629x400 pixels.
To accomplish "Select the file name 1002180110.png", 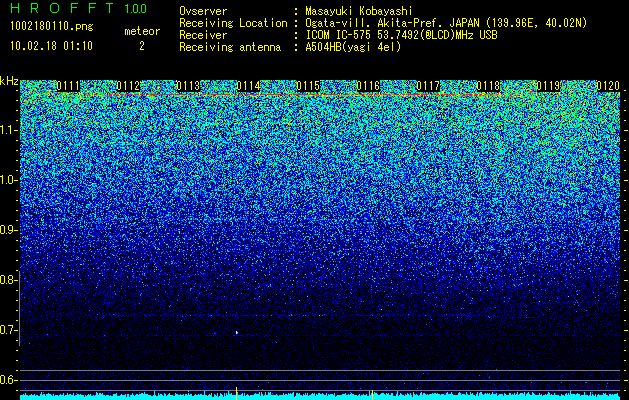I will coord(51,27).
